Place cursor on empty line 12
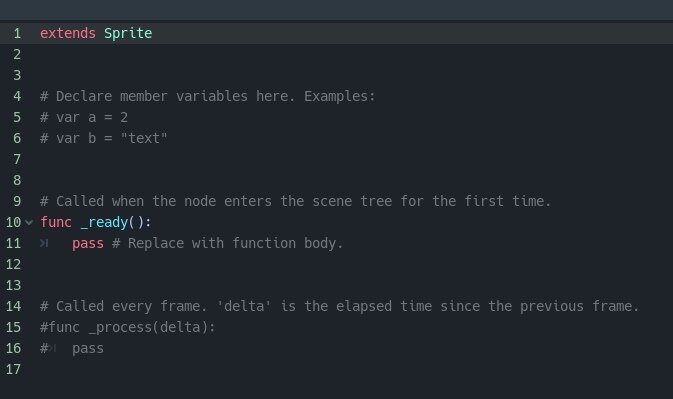673x399 pixels. tap(343, 264)
